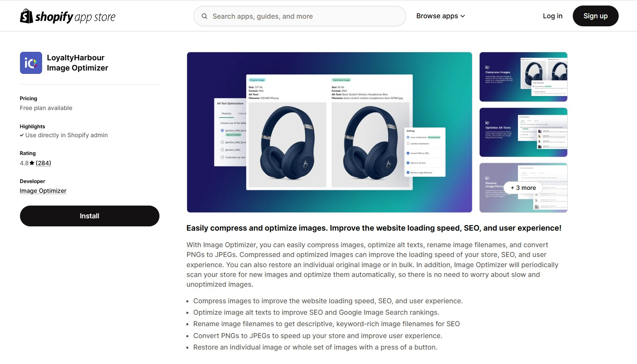Open the Image Optimizer developer link

pos(43,191)
